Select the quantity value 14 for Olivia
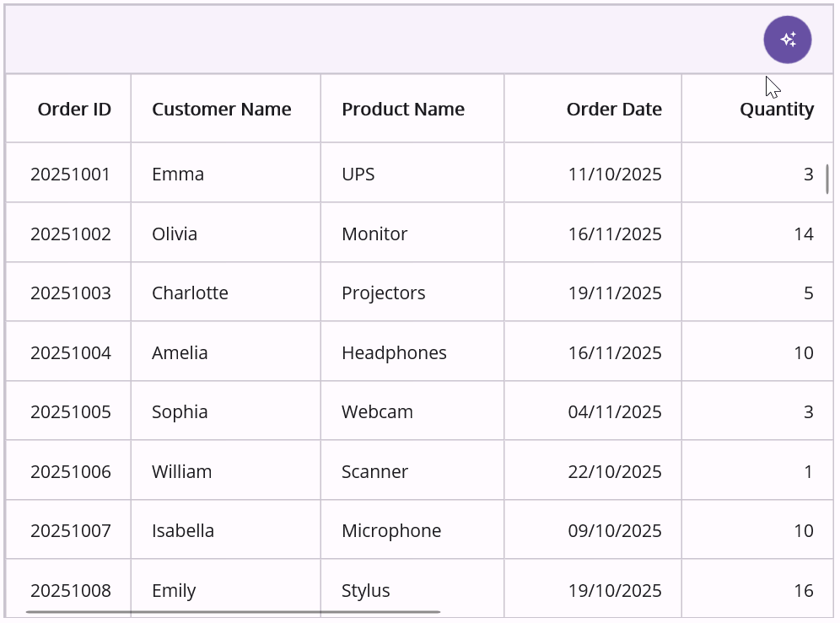The width and height of the screenshot is (840, 623). (805, 233)
